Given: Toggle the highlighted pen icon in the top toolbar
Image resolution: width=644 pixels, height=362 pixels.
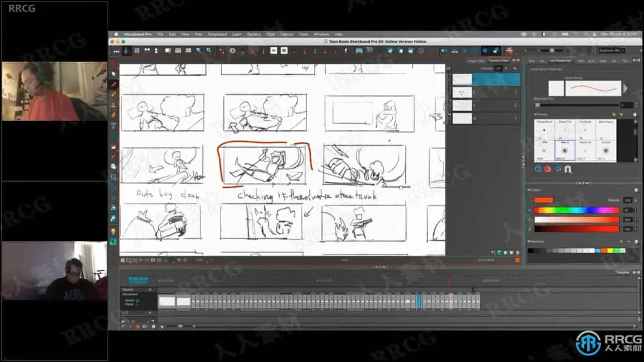Looking at the screenshot, I should tap(127, 50).
